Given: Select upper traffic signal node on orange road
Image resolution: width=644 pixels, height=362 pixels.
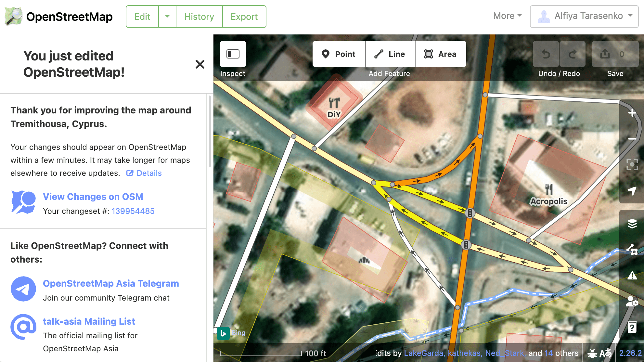Looking at the screenshot, I should (x=470, y=213).
